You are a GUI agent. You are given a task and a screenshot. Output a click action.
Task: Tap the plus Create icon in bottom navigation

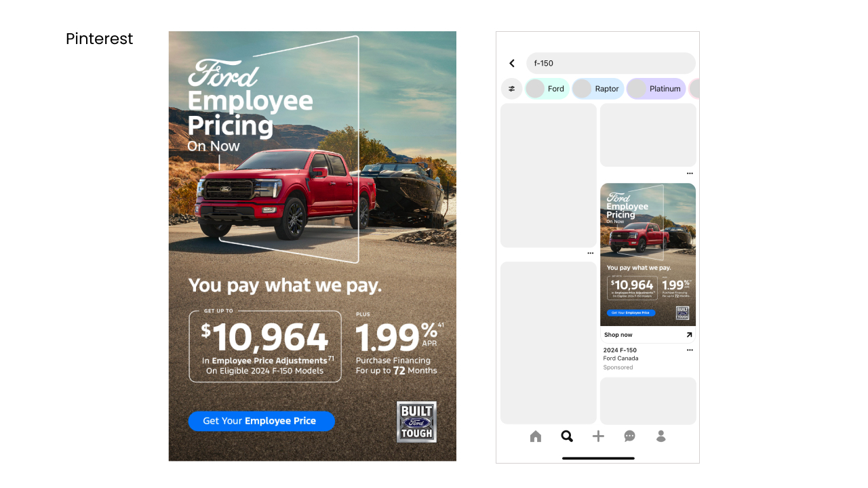tap(598, 436)
